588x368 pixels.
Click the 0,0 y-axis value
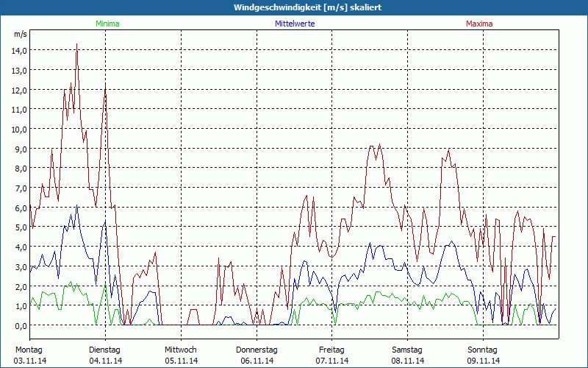click(21, 325)
